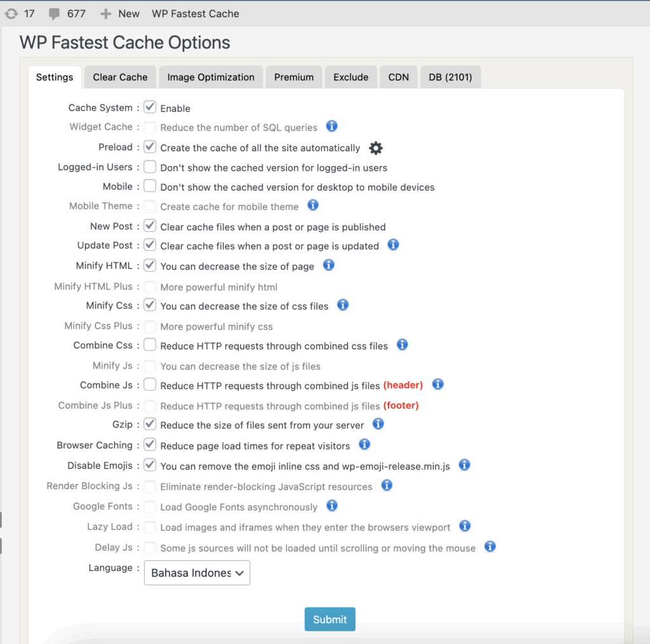The height and width of the screenshot is (644, 650).
Task: Switch to the Clear Cache tab
Action: pyautogui.click(x=120, y=77)
